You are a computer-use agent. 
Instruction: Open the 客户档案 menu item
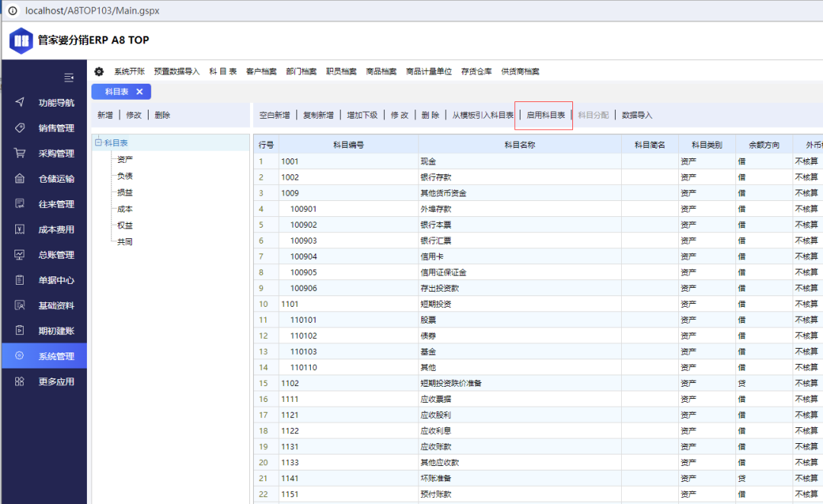coord(261,72)
